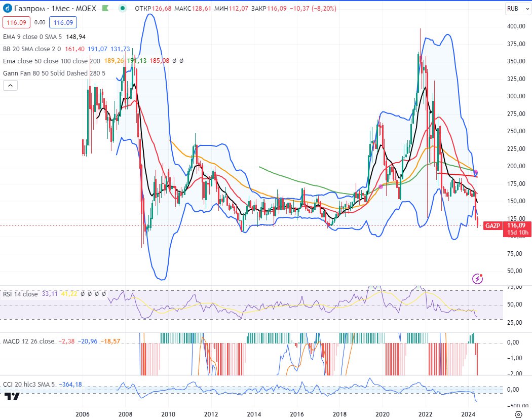Click the −1,00 level on the MACD axis
This screenshot has width=532, height=420.
click(x=514, y=358)
